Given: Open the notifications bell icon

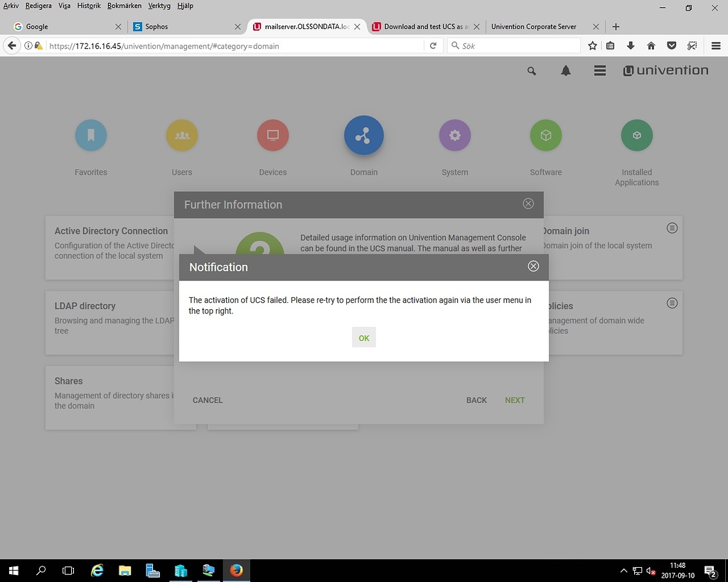Looking at the screenshot, I should [x=565, y=71].
